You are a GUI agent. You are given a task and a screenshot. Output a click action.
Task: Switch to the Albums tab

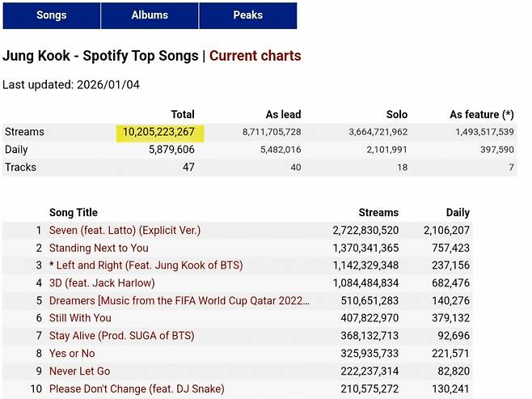[150, 15]
